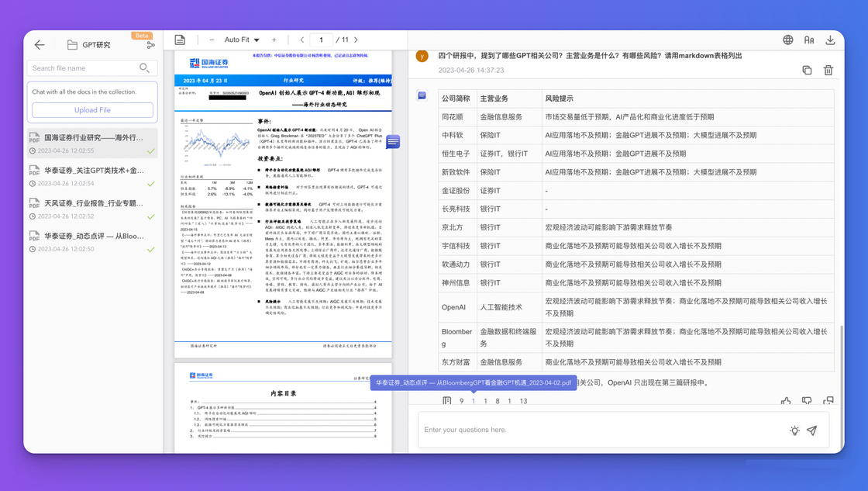This screenshot has width=868, height=491.
Task: Send the message with paper plane icon
Action: point(811,430)
